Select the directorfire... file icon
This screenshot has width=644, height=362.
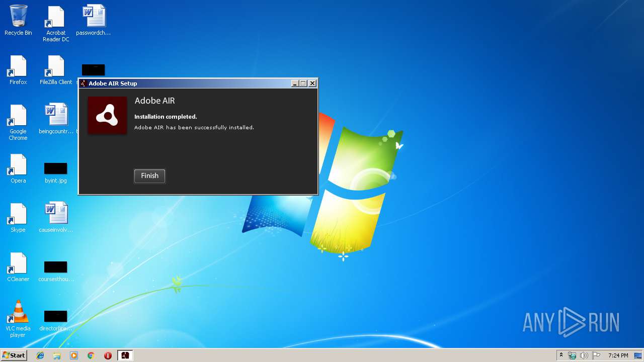coord(56,320)
